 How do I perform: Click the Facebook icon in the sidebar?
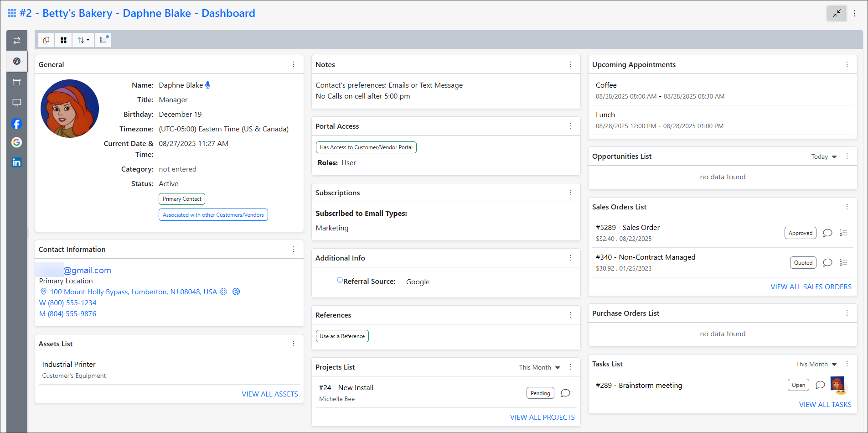pos(17,124)
